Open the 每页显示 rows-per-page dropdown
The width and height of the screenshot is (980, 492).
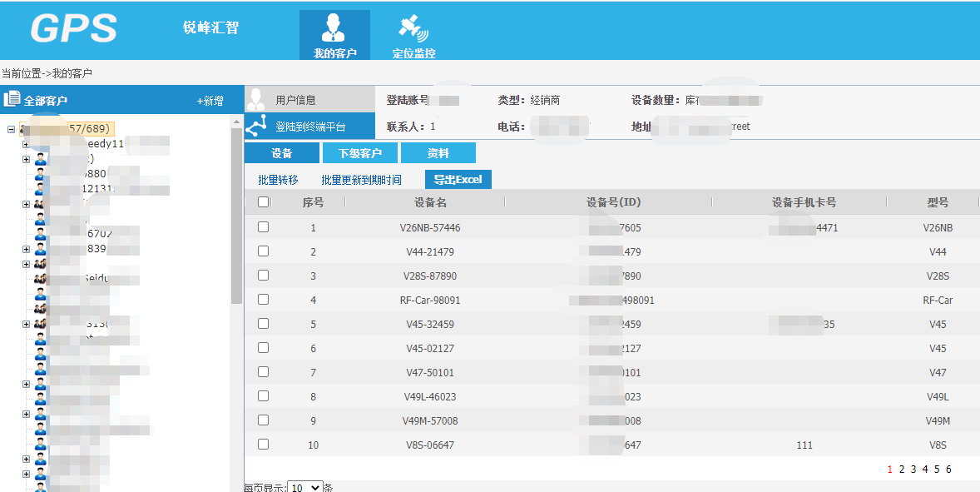[x=304, y=487]
